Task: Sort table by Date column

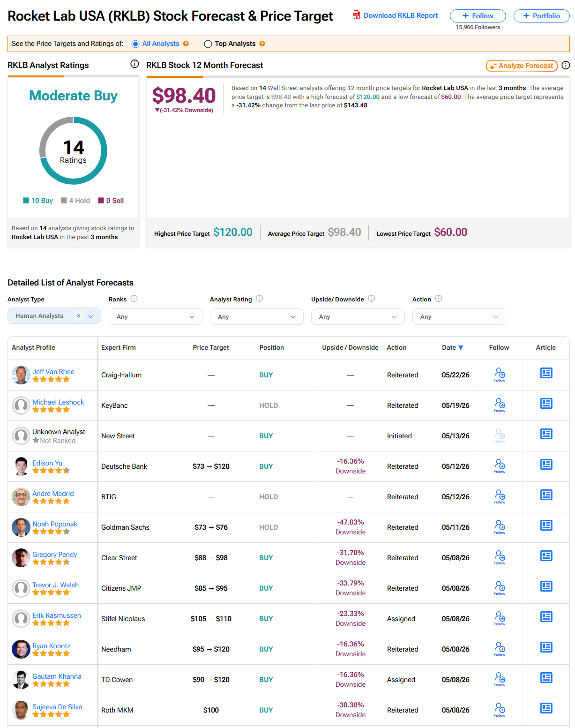Action: tap(452, 347)
